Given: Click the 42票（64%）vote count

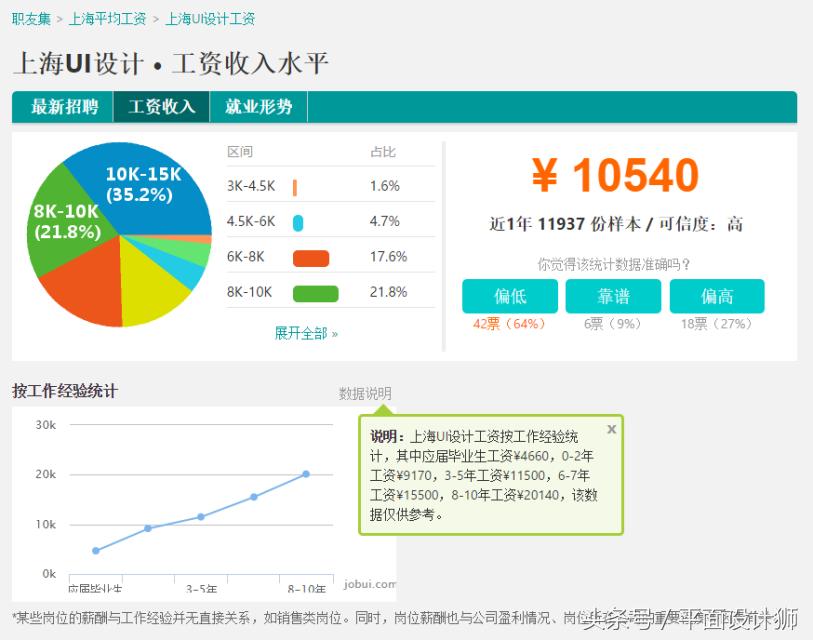Looking at the screenshot, I should 508,322.
